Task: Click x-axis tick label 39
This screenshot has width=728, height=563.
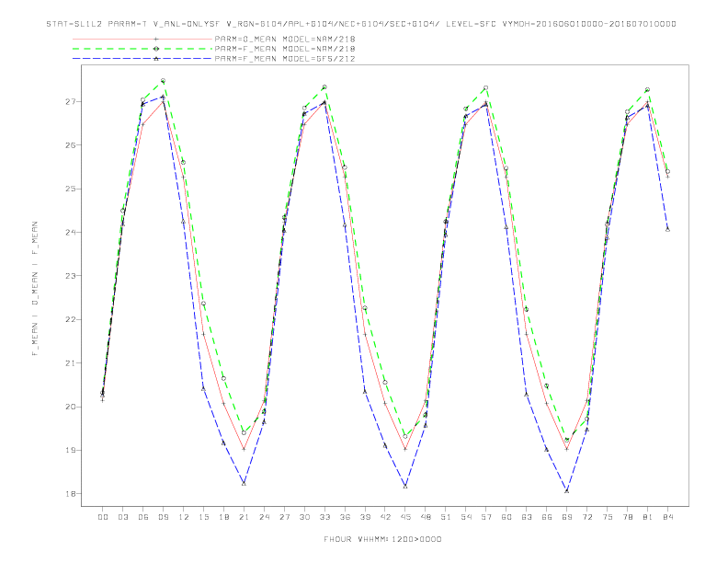Action: point(365,517)
